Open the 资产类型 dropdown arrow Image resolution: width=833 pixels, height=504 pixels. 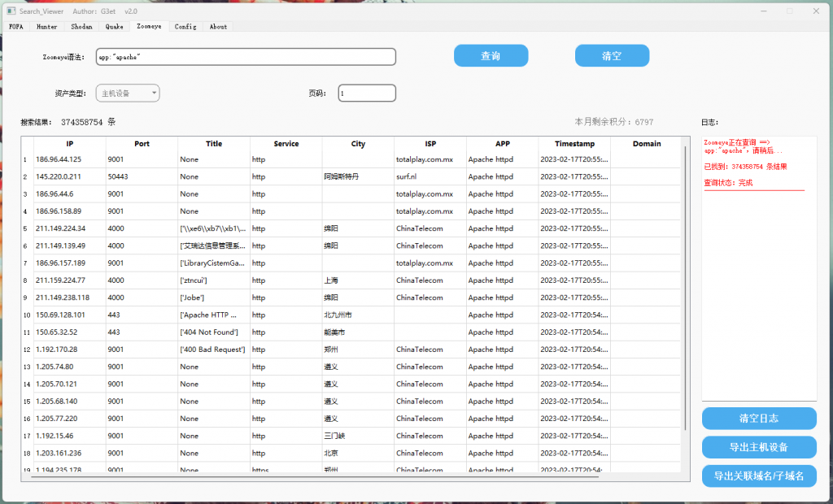[x=154, y=93]
